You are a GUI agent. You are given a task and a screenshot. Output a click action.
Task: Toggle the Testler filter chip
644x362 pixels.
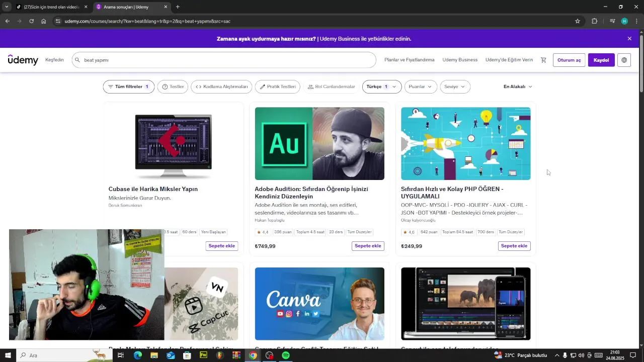tap(173, 86)
